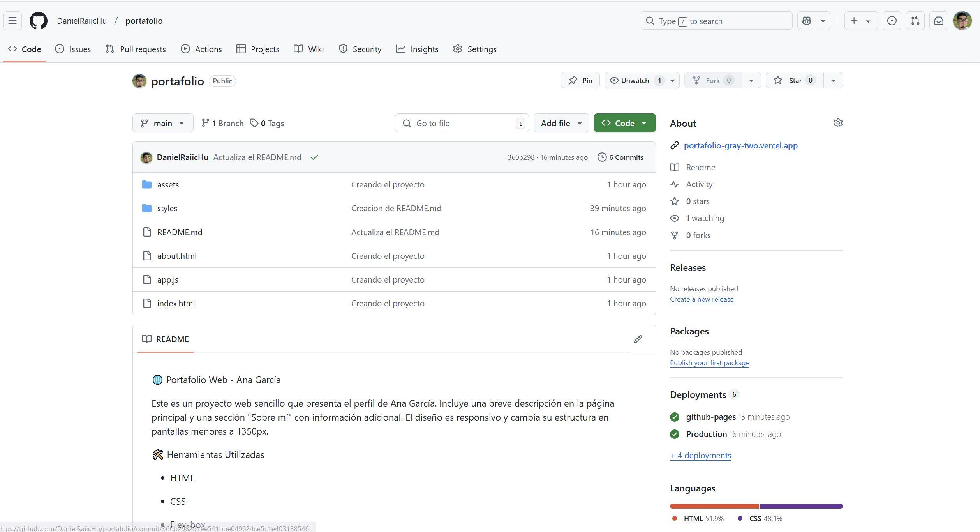980x532 pixels.
Task: Open the Add file dropdown
Action: tap(561, 123)
